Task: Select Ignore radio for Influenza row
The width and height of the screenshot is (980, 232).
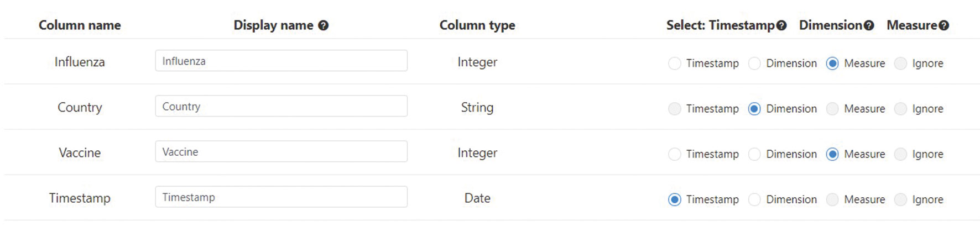Action: point(901,64)
